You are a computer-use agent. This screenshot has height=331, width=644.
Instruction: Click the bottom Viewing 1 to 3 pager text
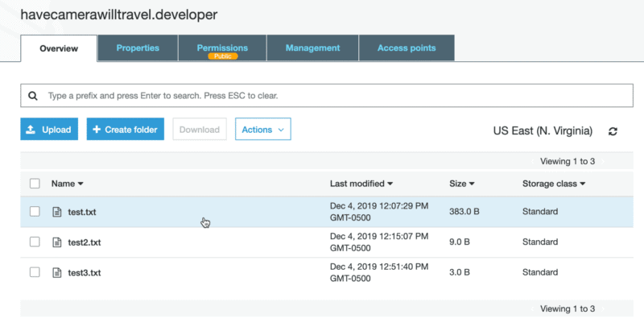point(568,308)
